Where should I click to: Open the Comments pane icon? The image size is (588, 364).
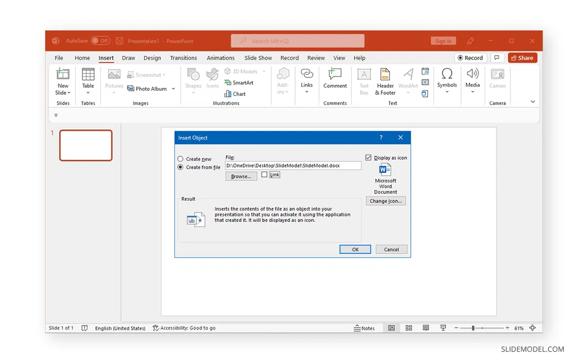497,58
